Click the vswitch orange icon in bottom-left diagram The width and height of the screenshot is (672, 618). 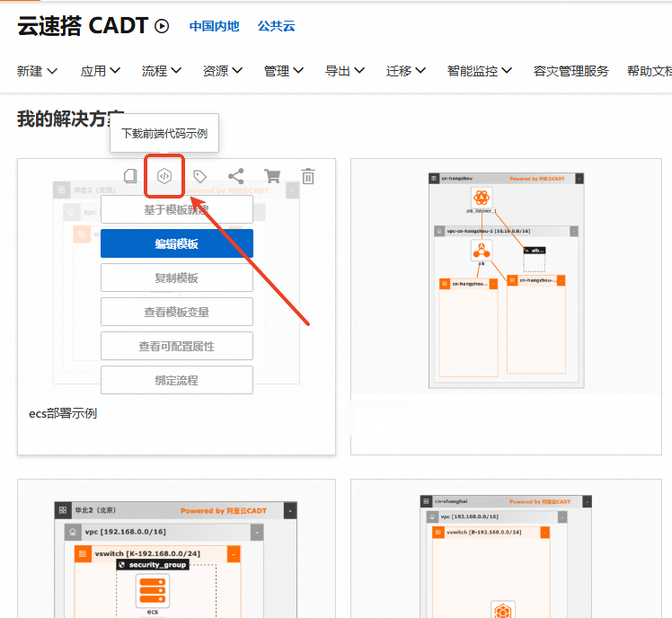(x=83, y=553)
